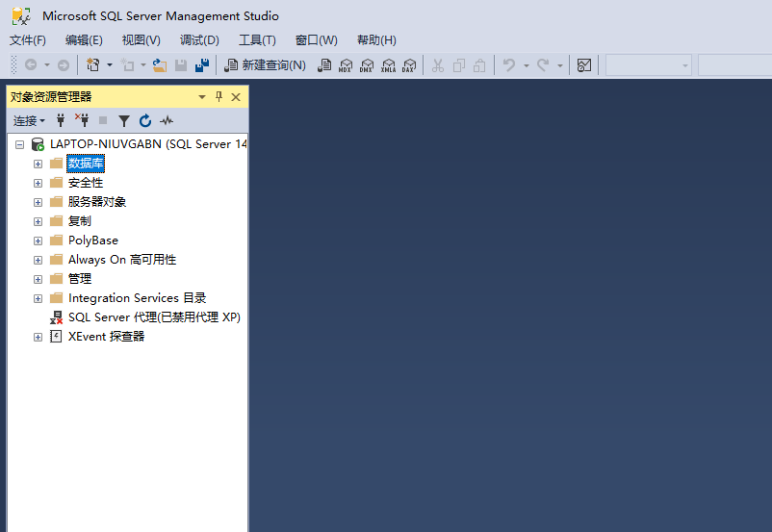Image resolution: width=772 pixels, height=532 pixels.
Task: Toggle the auto-hide pin on 对象资源管理器
Action: 219,96
